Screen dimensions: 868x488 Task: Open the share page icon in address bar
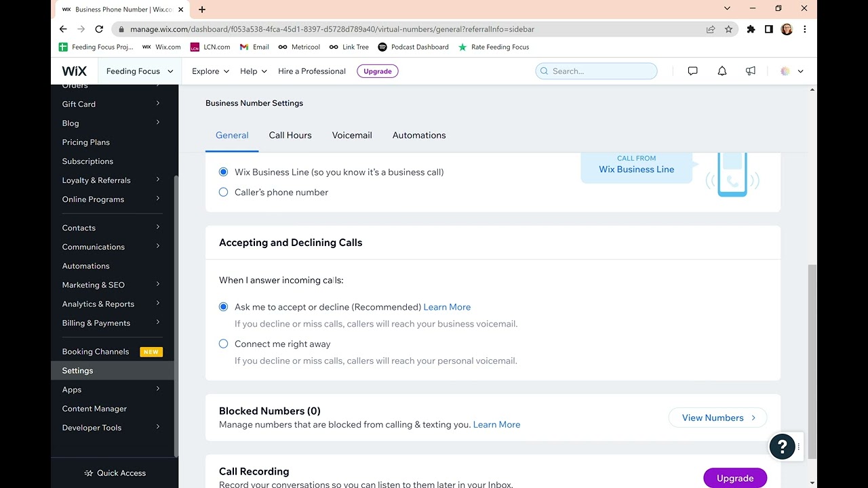click(x=711, y=29)
